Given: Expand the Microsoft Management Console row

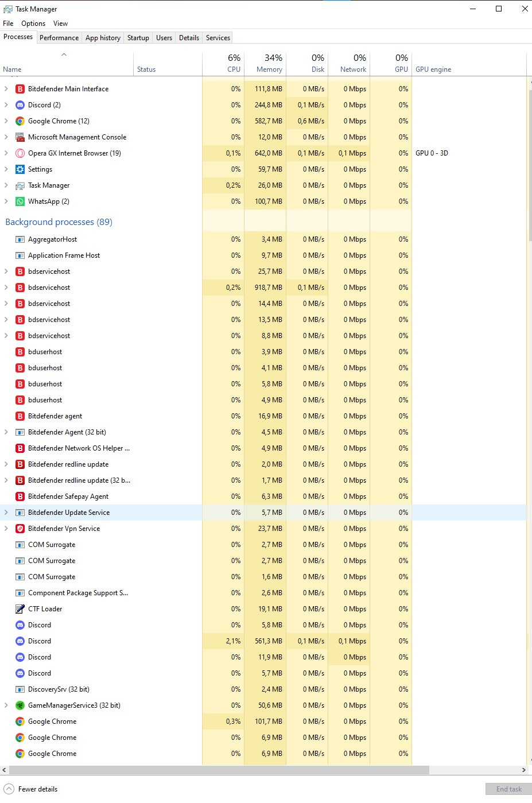Looking at the screenshot, I should (x=6, y=137).
